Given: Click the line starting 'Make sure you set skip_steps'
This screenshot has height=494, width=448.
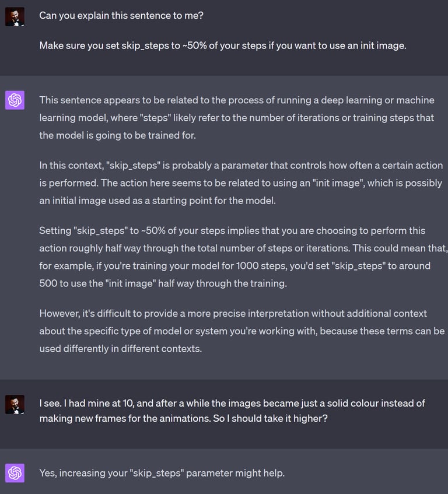Looking at the screenshot, I should 222,45.
